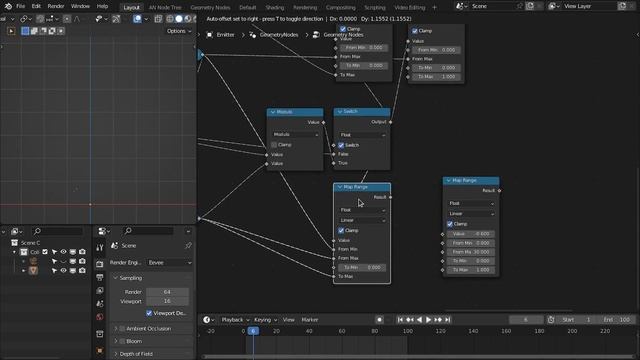
Task: Collapse the Switch node header
Action: pyautogui.click(x=340, y=112)
